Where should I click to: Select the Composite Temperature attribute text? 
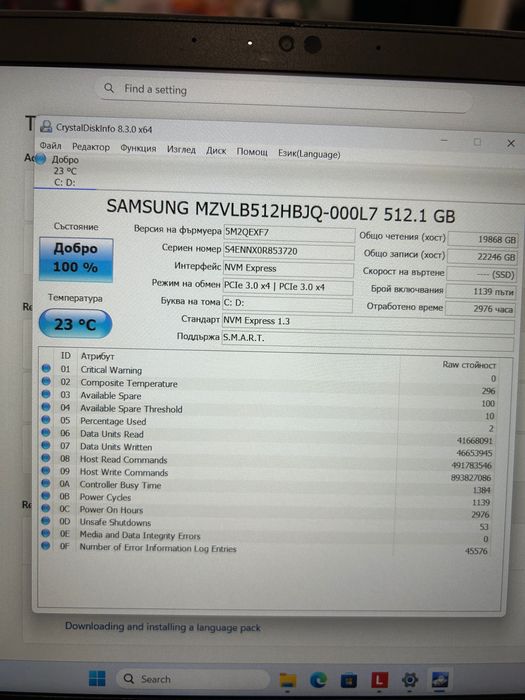pos(129,383)
